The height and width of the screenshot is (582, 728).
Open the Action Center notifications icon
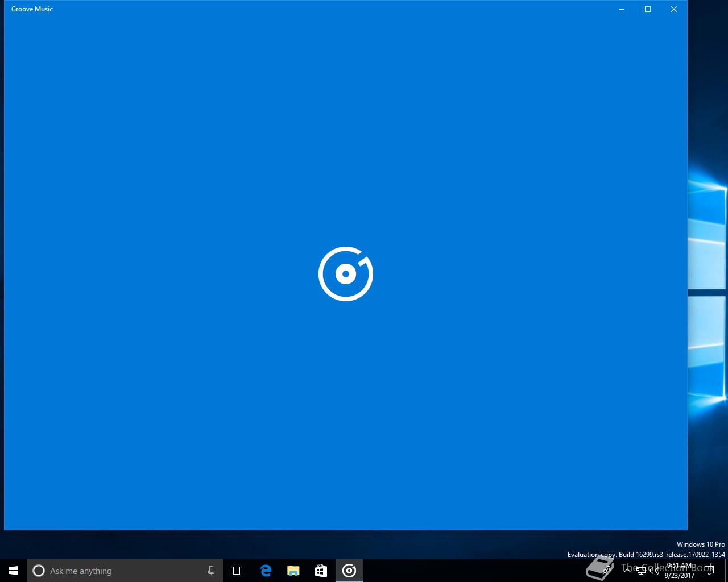[x=709, y=571]
